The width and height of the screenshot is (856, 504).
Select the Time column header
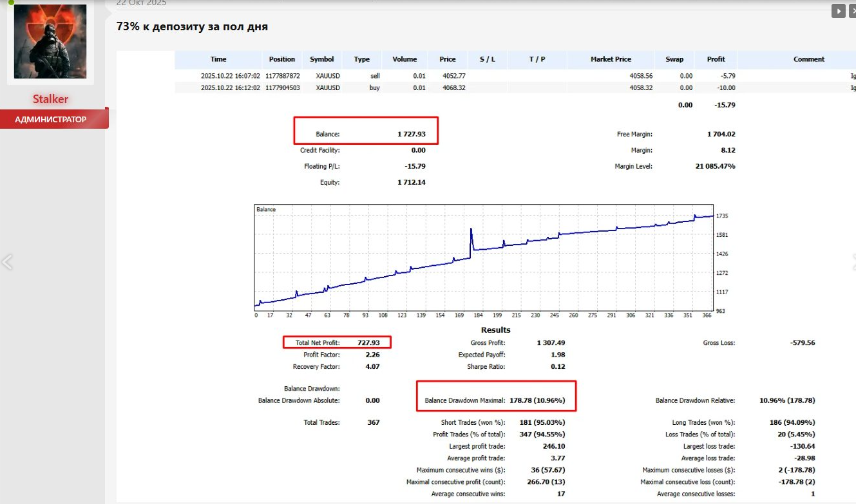218,59
